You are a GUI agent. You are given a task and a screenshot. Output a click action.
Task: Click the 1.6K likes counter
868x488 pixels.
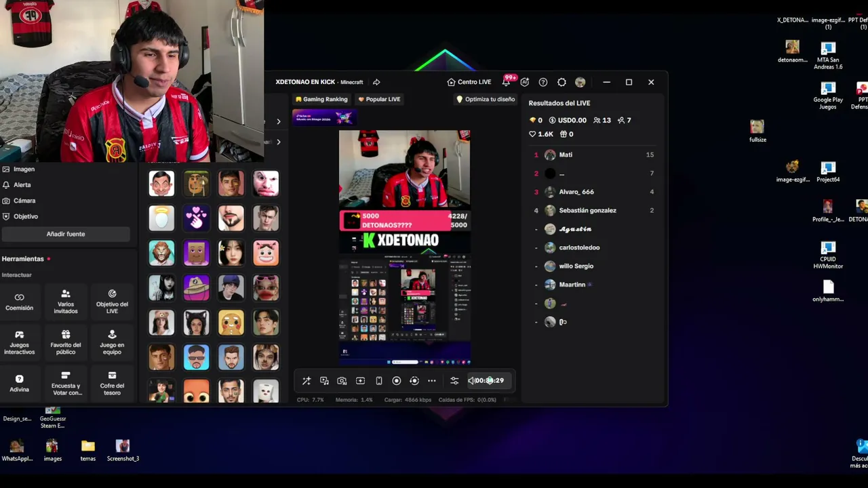click(542, 134)
